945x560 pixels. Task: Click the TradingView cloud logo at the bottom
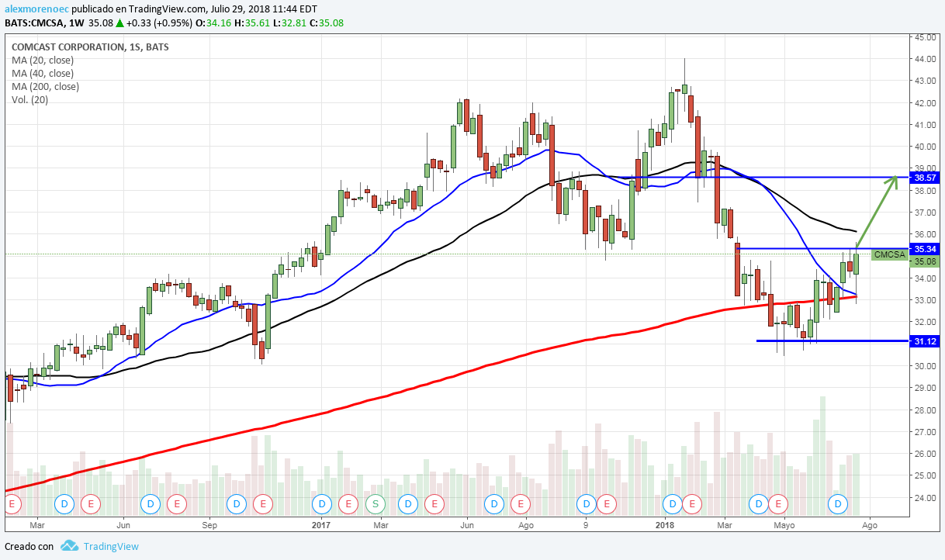[69, 546]
